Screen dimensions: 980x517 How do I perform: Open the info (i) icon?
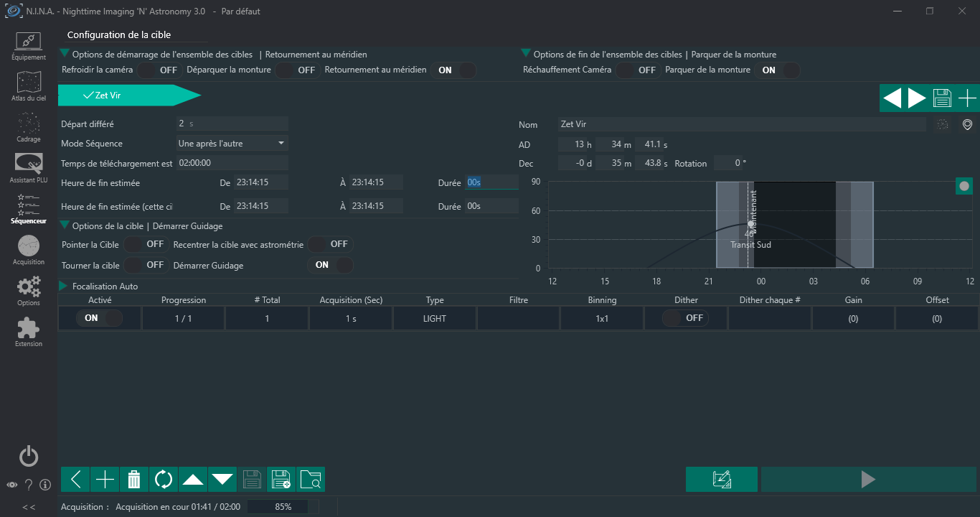[45, 485]
